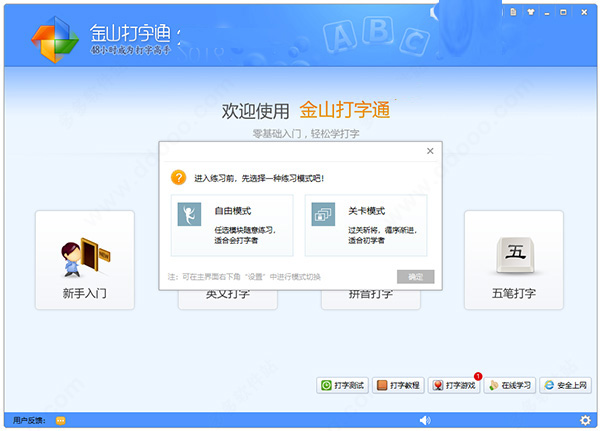Confirm selection with the 确定 button

point(416,276)
